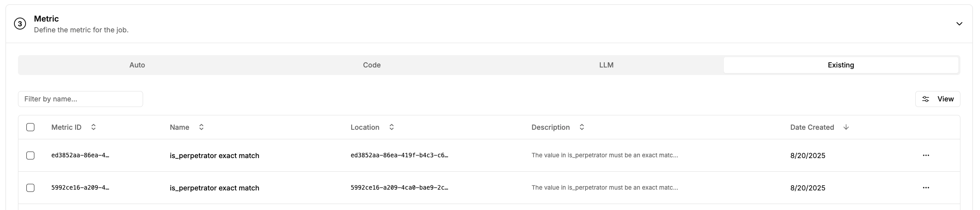
Task: Click the step 3 circle icon
Action: [x=20, y=24]
